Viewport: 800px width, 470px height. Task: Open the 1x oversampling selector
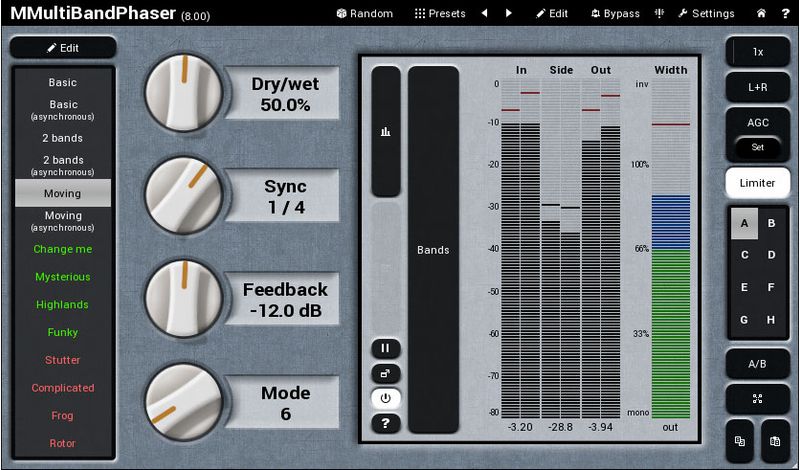coord(757,52)
